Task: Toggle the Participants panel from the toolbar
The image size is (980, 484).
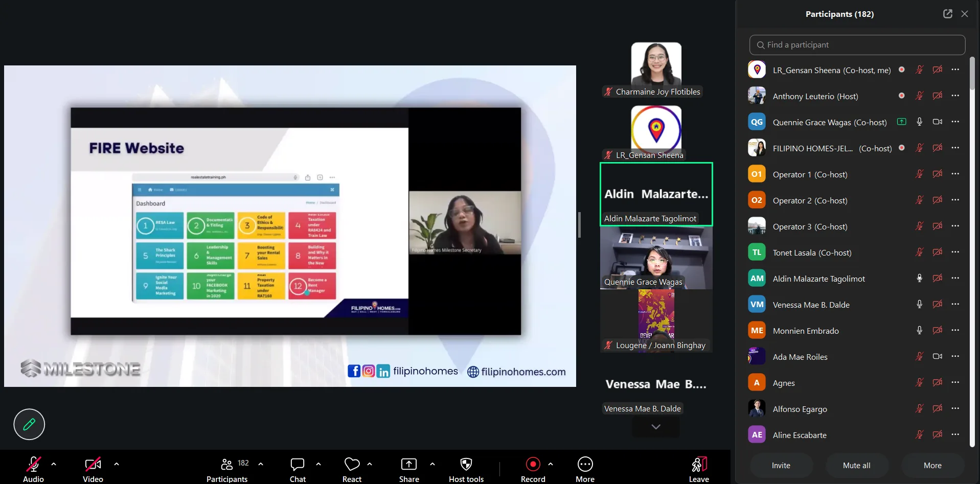Action: click(227, 469)
